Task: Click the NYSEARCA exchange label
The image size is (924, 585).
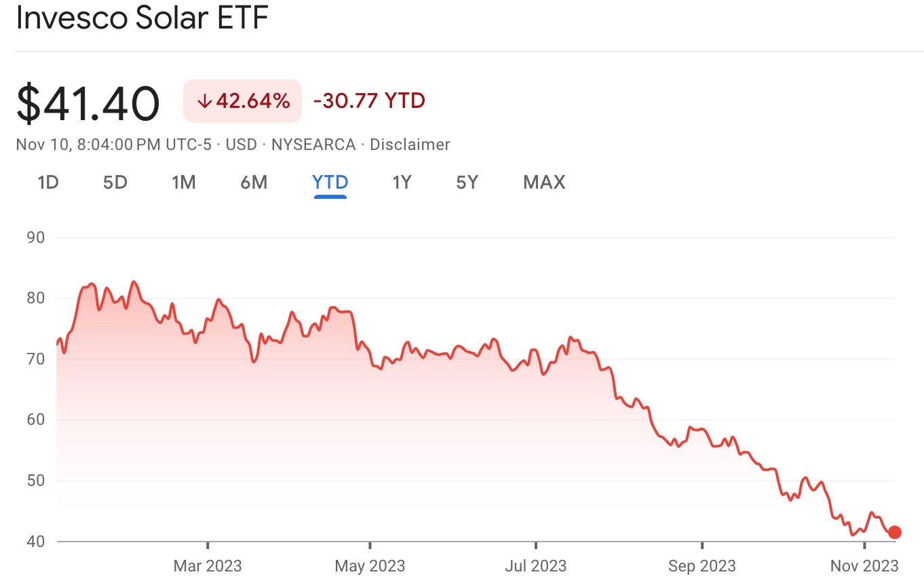Action: [x=315, y=145]
